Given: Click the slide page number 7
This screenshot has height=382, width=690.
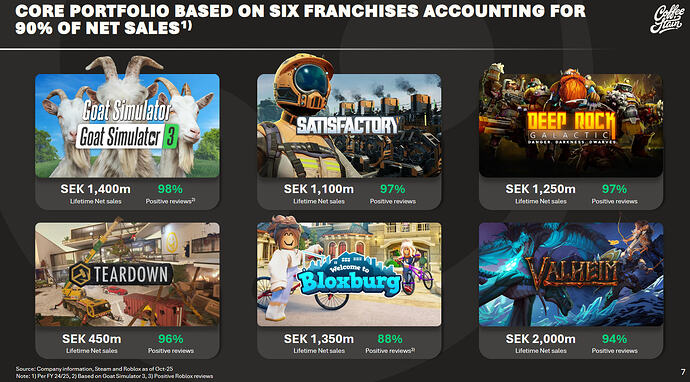Looking at the screenshot, I should (683, 372).
